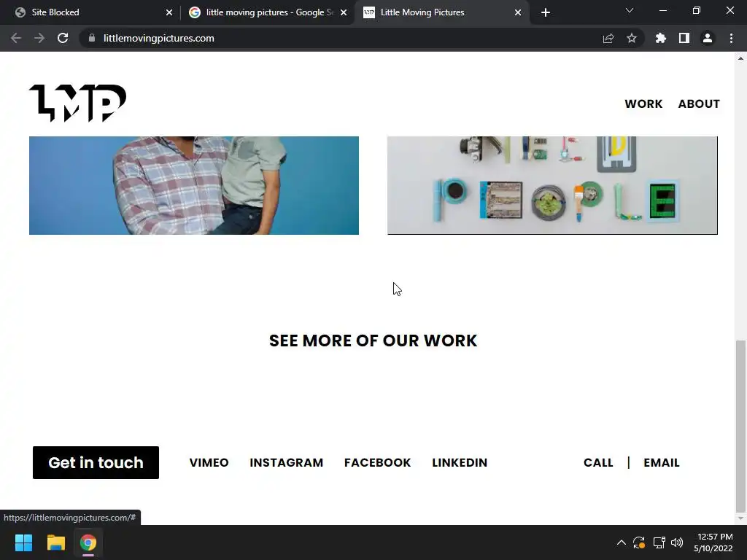747x560 pixels.
Task: Click the CALL link
Action: [598, 462]
